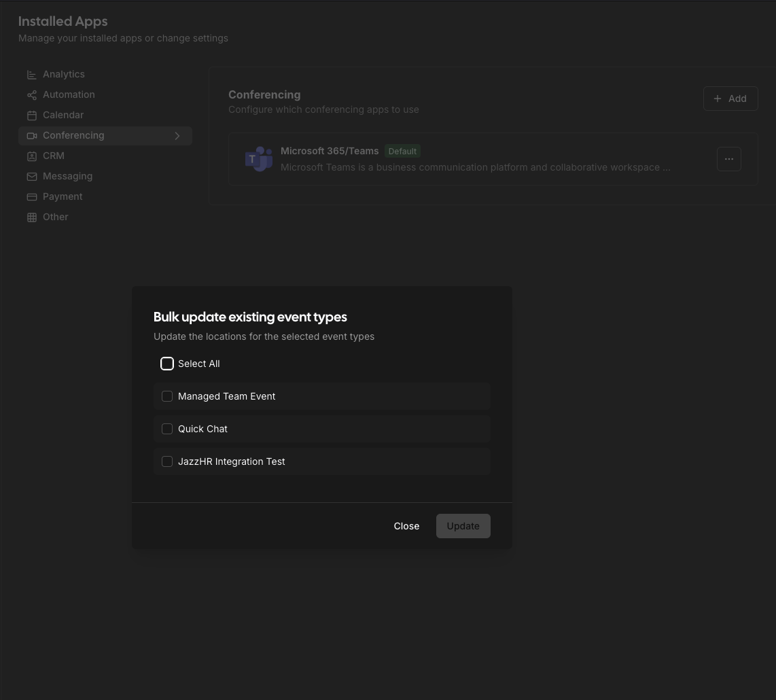The height and width of the screenshot is (700, 776).
Task: Click the Microsoft 365/Teams app title
Action: tap(330, 151)
